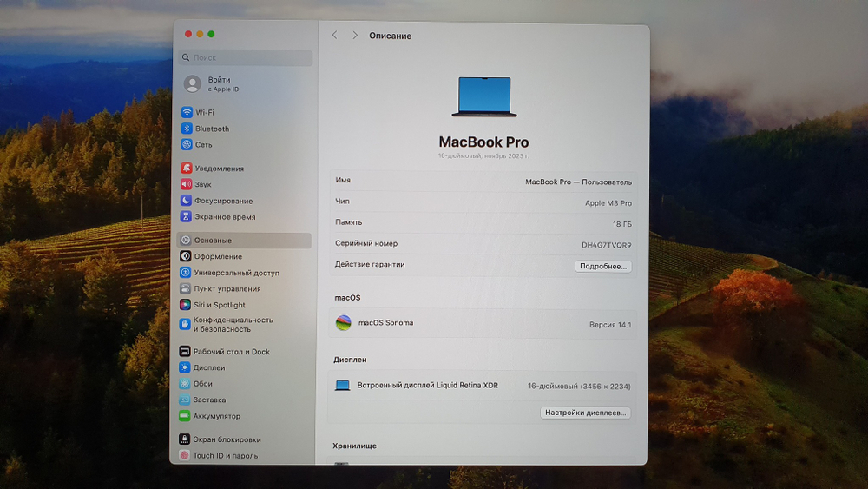
Task: Sign in via Войти с Apple ID
Action: [224, 84]
